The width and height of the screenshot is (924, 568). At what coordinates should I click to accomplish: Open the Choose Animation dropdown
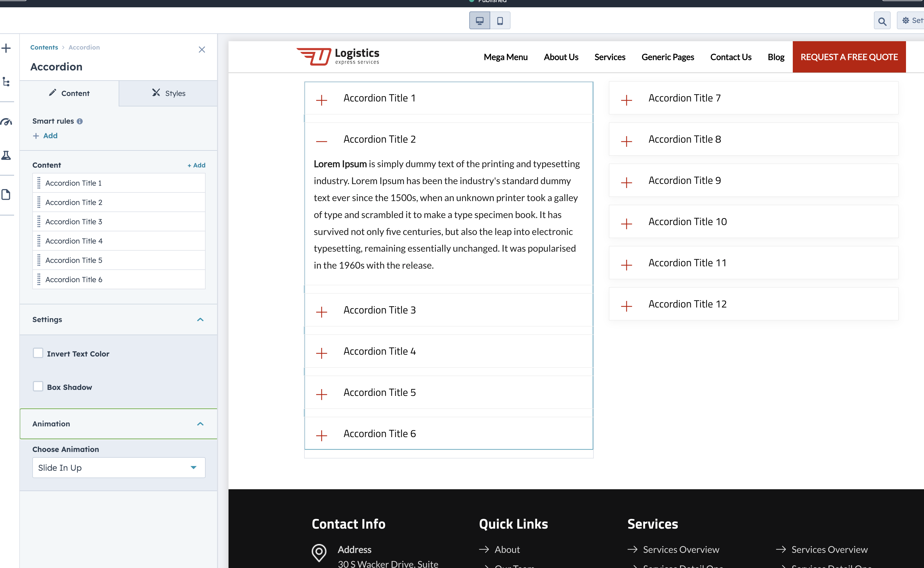point(119,467)
